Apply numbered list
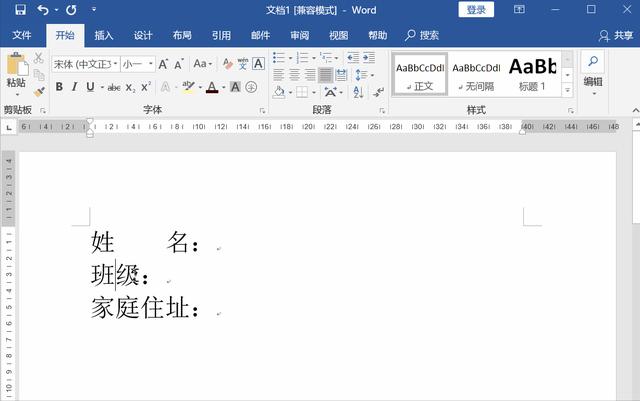This screenshot has height=401, width=640. tap(302, 58)
